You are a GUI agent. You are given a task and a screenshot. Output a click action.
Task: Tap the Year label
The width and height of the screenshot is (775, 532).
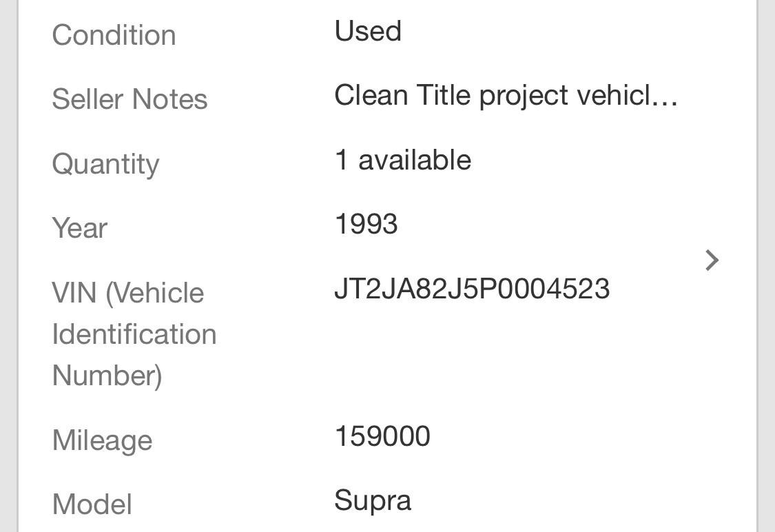(80, 228)
